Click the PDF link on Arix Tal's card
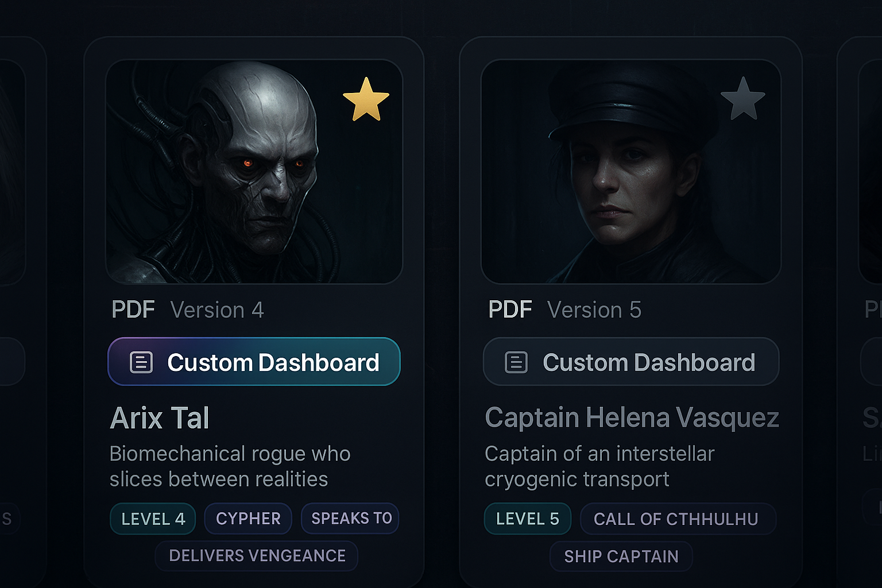 [133, 310]
